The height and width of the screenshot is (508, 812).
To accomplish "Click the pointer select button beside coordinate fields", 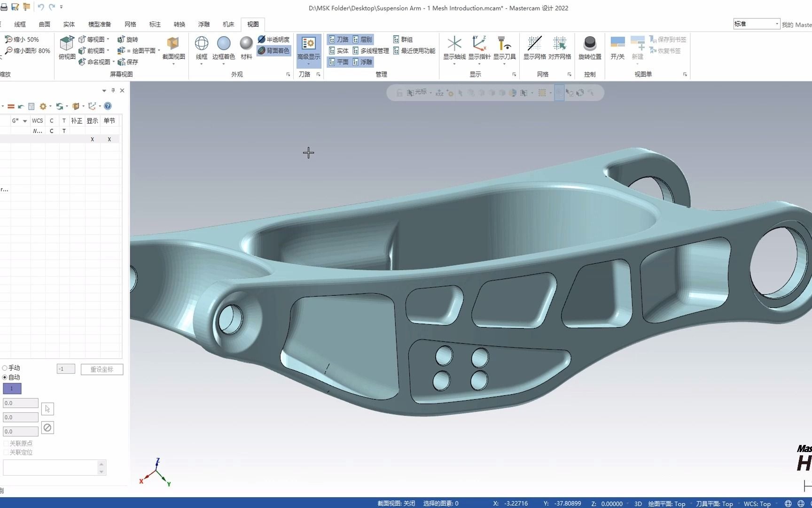I will click(x=47, y=409).
